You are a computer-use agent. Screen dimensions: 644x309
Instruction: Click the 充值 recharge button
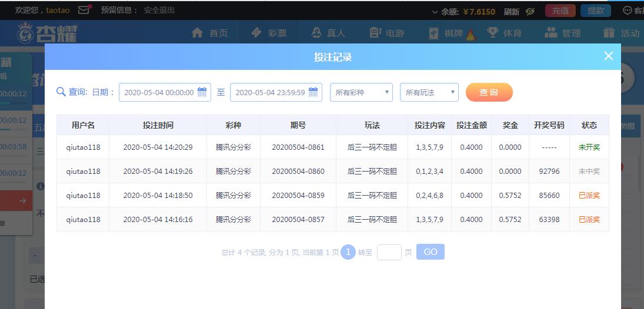[x=560, y=11]
